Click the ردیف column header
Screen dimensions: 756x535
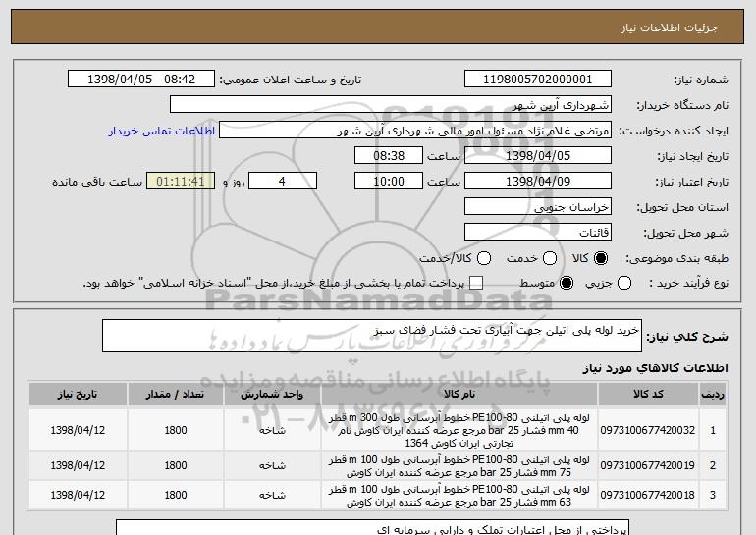pos(713,395)
